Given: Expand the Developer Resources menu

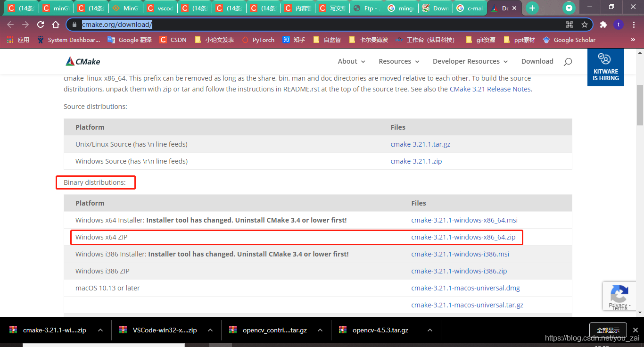Looking at the screenshot, I should click(x=470, y=61).
